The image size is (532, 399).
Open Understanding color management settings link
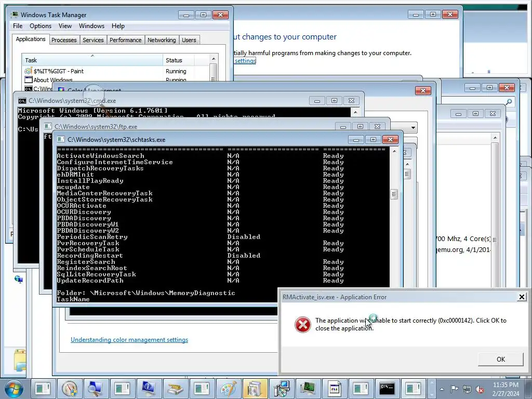click(x=129, y=340)
